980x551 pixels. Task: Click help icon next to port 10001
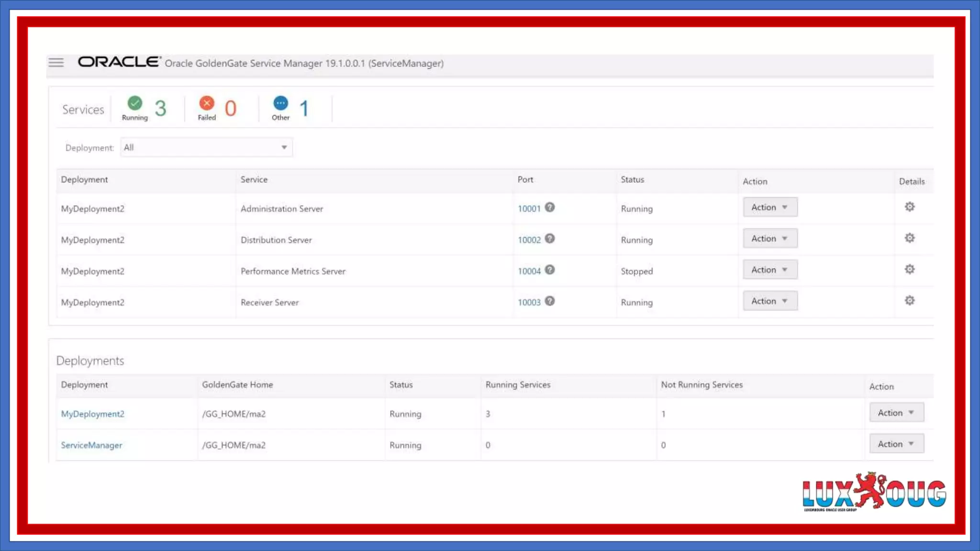pos(550,207)
